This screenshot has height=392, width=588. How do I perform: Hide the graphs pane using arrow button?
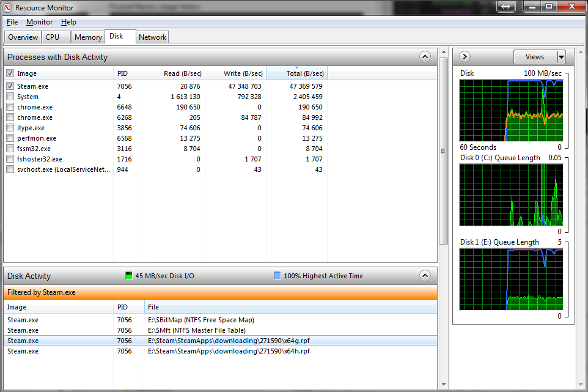(465, 57)
